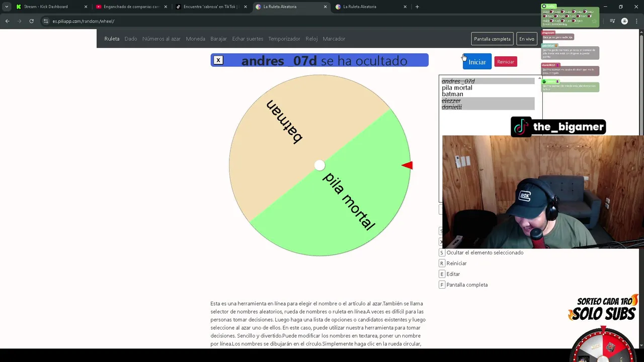The image size is (644, 362).
Task: Select andres_07d in the names list
Action: pyautogui.click(x=488, y=81)
